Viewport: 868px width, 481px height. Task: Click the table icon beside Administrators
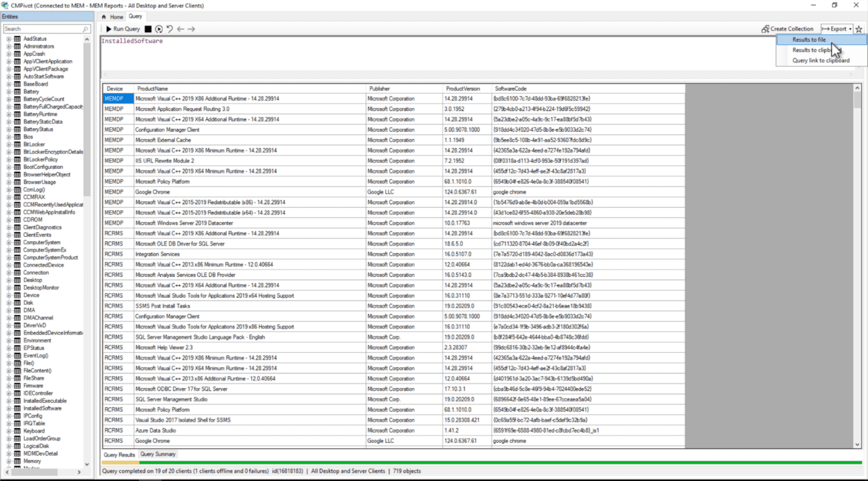pyautogui.click(x=17, y=46)
